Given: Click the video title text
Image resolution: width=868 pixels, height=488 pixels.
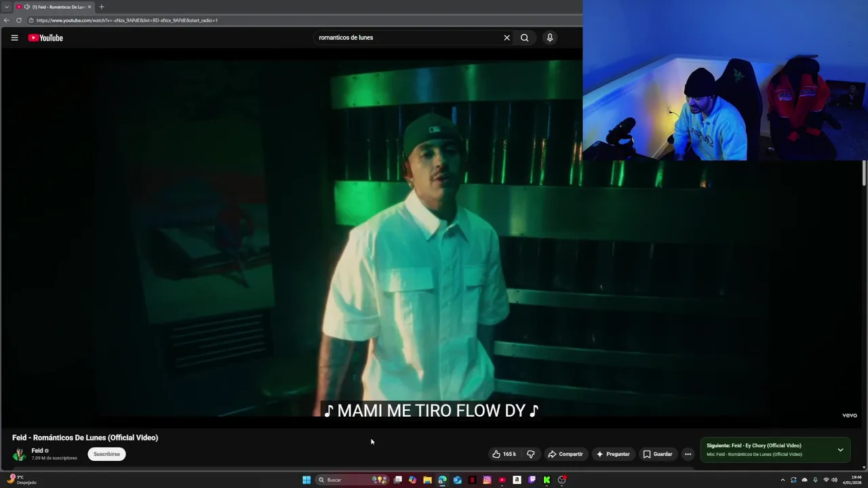Looking at the screenshot, I should click(85, 438).
